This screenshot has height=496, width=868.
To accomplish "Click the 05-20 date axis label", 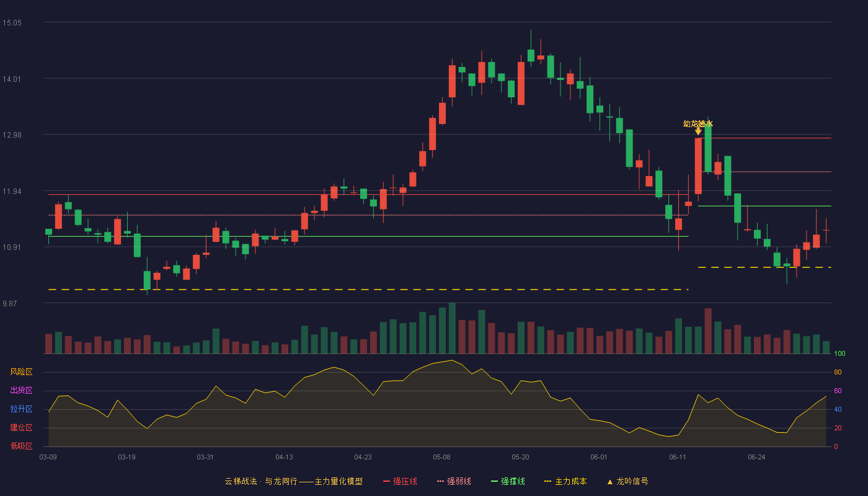I will point(520,457).
